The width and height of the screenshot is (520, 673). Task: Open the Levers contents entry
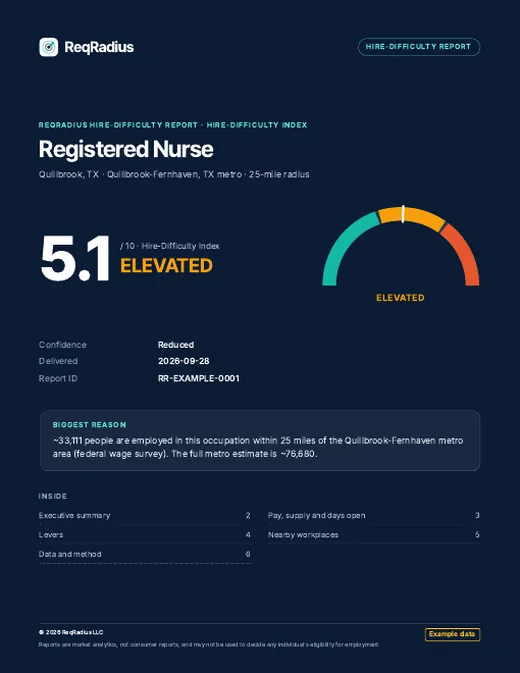(x=145, y=535)
